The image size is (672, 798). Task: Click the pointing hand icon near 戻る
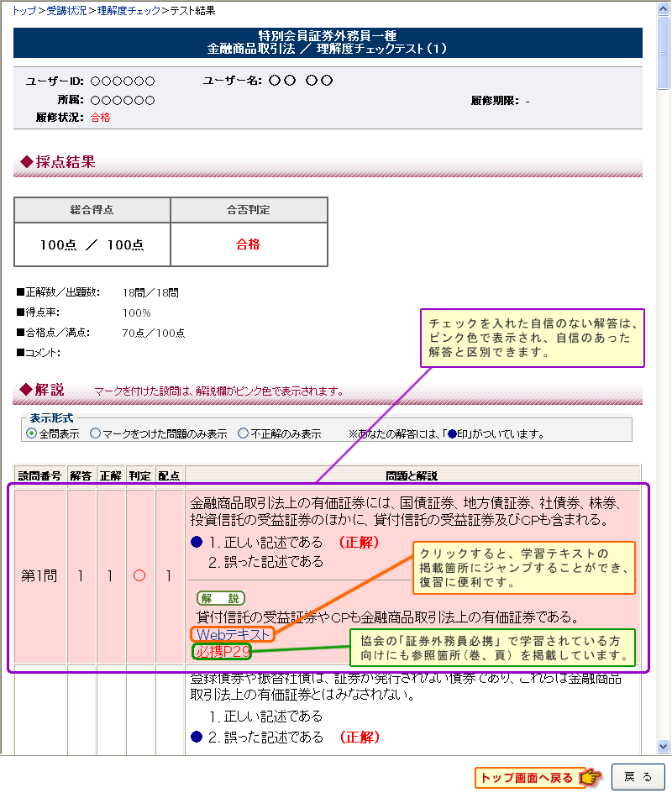pyautogui.click(x=592, y=778)
